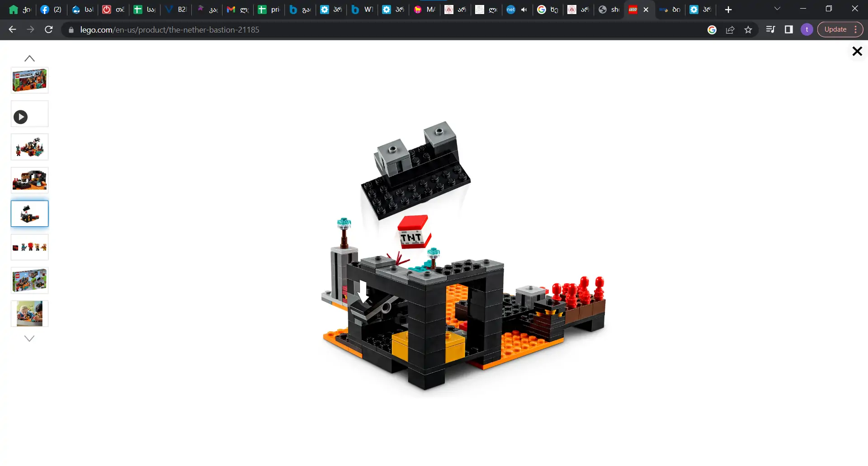Go forward to the next page
This screenshot has width=868, height=466.
click(30, 29)
